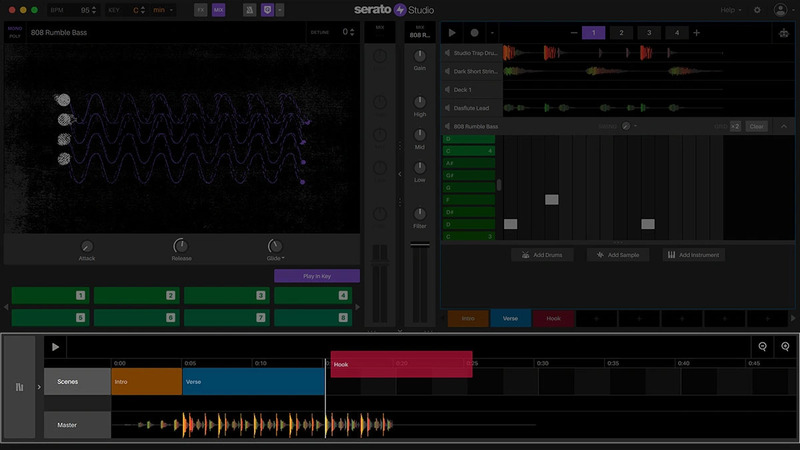
Task: Expand the Scenes track chevron
Action: click(x=39, y=386)
